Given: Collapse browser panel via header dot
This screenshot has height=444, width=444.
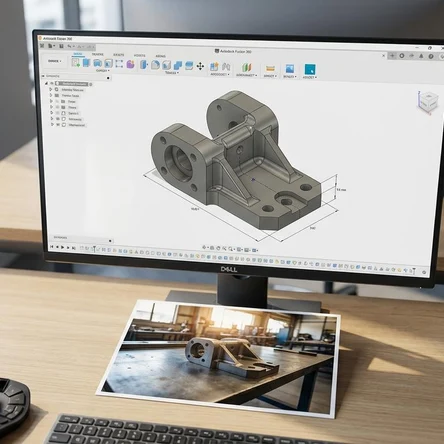Looking at the screenshot, I should coord(108,78).
